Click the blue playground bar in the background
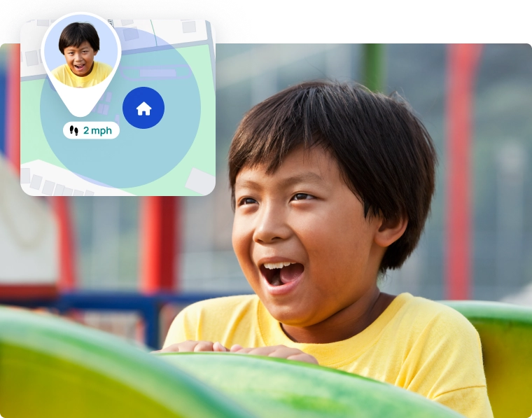Screen dimensions: 532x418 coord(105,302)
